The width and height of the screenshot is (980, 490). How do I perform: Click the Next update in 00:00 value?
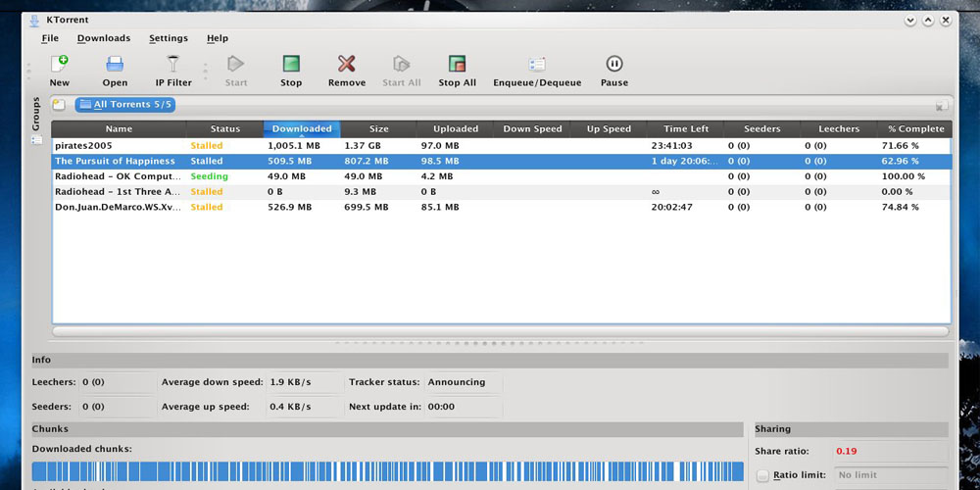click(441, 407)
